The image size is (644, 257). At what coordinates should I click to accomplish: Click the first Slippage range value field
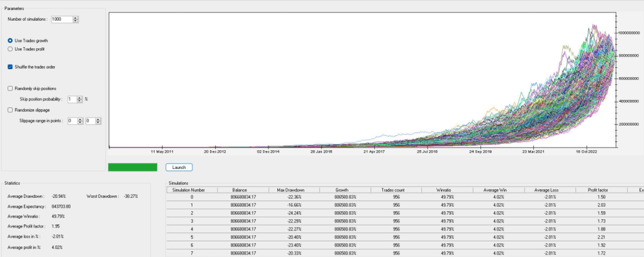pos(71,121)
